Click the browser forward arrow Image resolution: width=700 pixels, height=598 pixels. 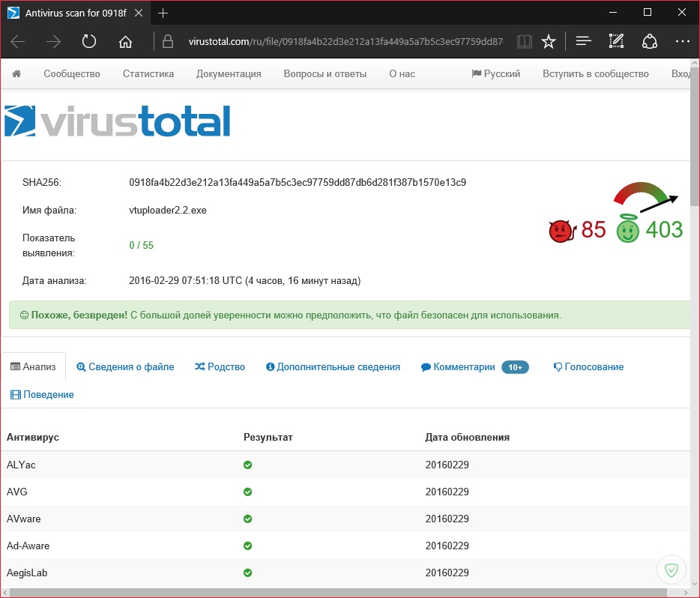[53, 42]
